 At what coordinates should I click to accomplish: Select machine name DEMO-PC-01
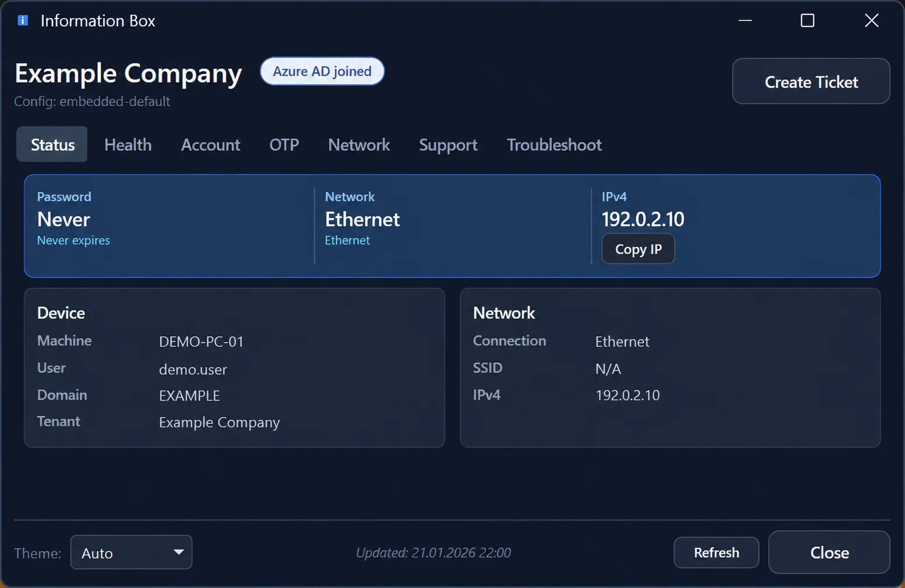click(201, 341)
